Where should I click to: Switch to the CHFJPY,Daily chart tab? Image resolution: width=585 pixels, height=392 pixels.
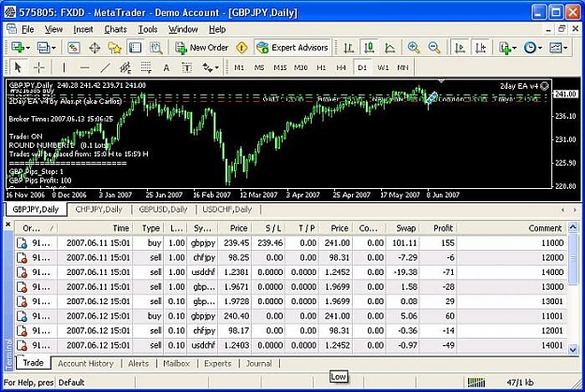[x=99, y=210]
